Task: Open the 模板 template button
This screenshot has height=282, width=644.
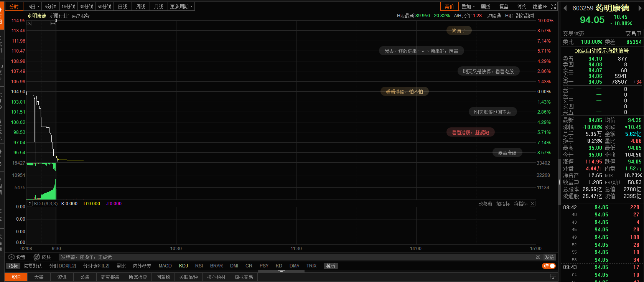Action: 331,266
